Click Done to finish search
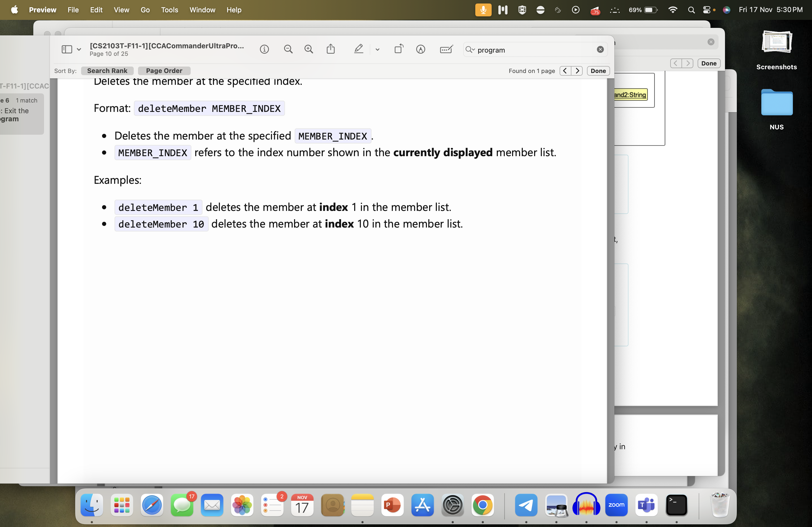The image size is (812, 527). [x=598, y=71]
